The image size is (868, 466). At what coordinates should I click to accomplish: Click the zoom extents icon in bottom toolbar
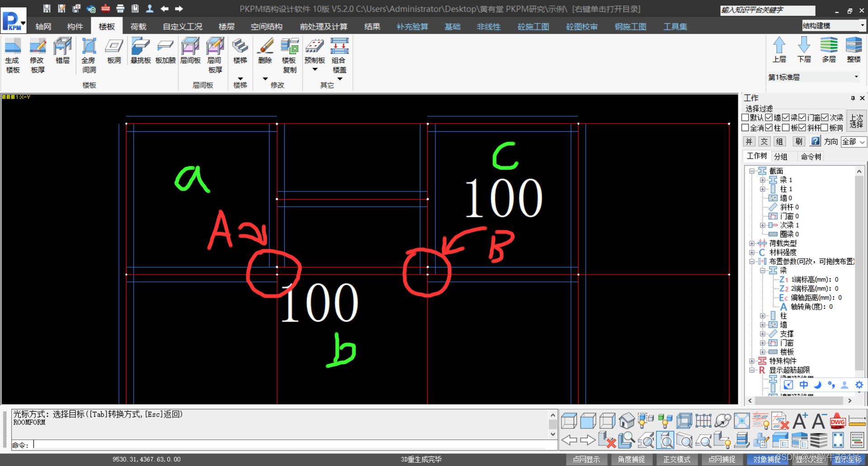(x=742, y=421)
